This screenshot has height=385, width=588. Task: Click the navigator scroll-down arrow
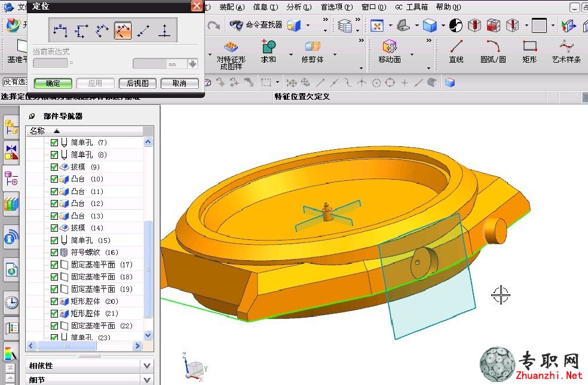point(148,335)
